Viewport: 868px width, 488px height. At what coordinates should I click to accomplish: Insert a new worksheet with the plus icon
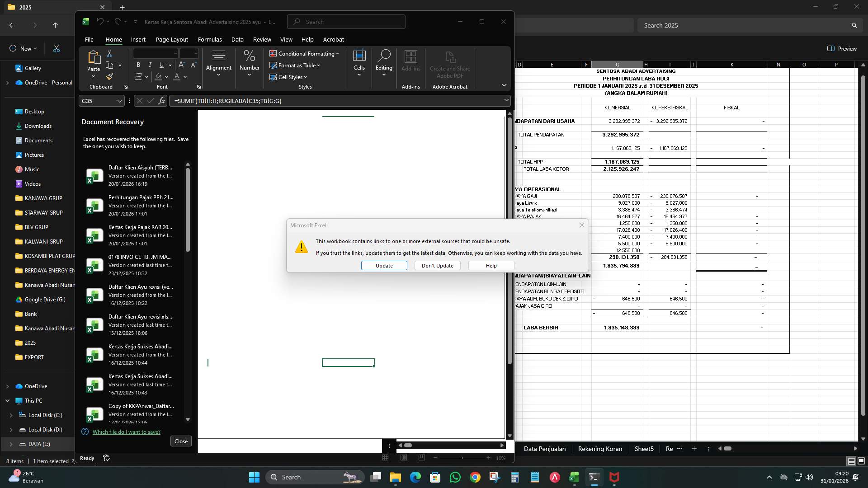point(694,449)
